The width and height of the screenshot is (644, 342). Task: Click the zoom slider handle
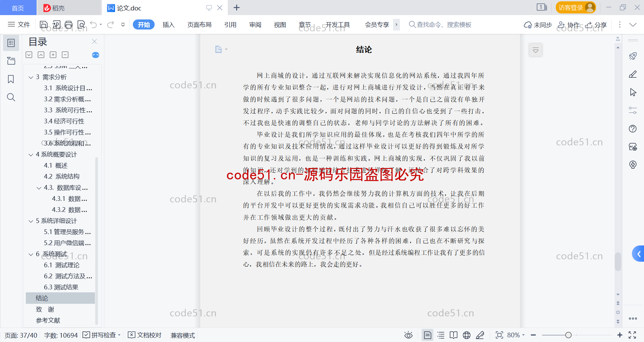click(x=568, y=335)
